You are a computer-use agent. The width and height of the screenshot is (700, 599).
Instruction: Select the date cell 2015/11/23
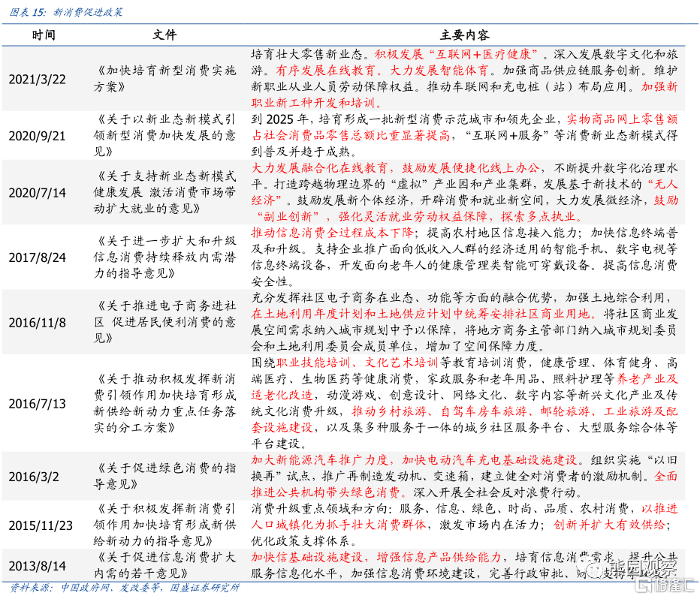41,525
